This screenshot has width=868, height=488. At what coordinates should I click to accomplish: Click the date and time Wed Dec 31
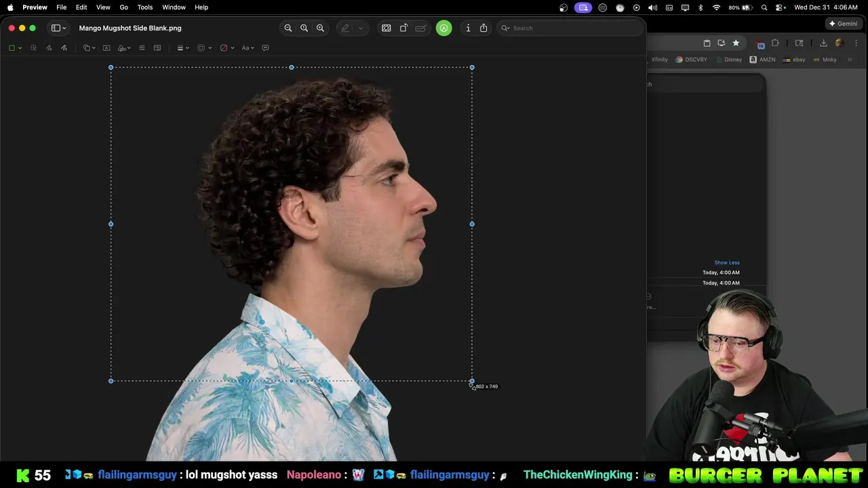826,7
